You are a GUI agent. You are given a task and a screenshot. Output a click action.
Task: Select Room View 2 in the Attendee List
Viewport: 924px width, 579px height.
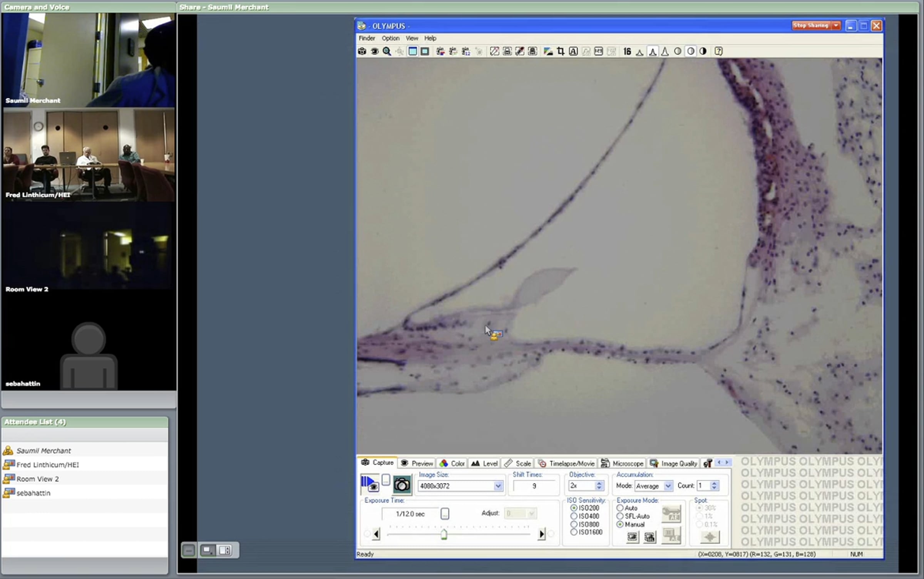(x=85, y=479)
